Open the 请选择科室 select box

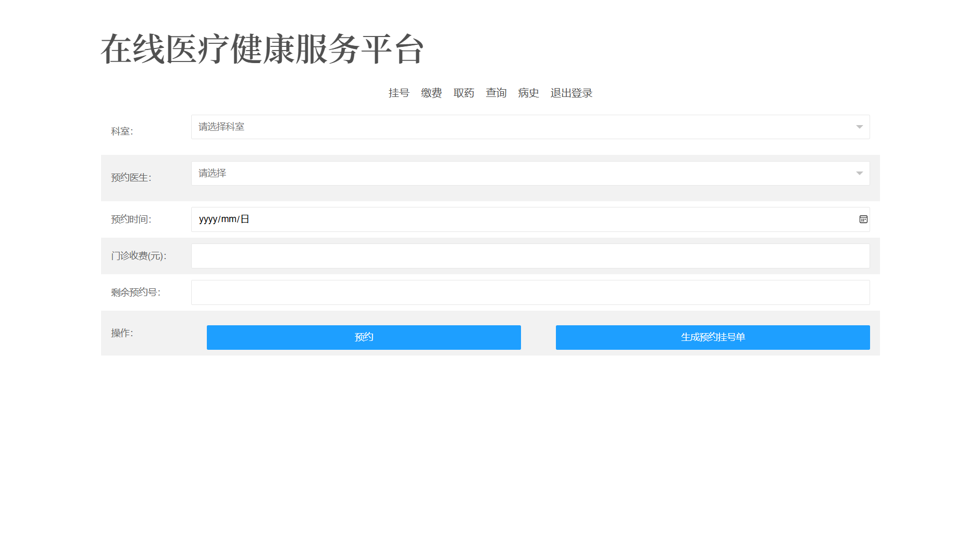[x=521, y=127]
